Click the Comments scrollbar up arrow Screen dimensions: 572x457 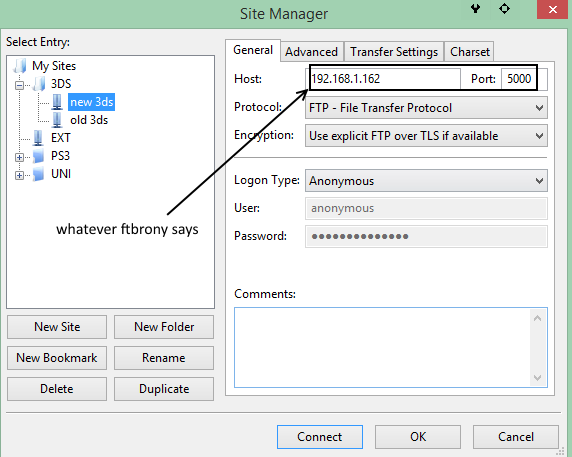[537, 318]
